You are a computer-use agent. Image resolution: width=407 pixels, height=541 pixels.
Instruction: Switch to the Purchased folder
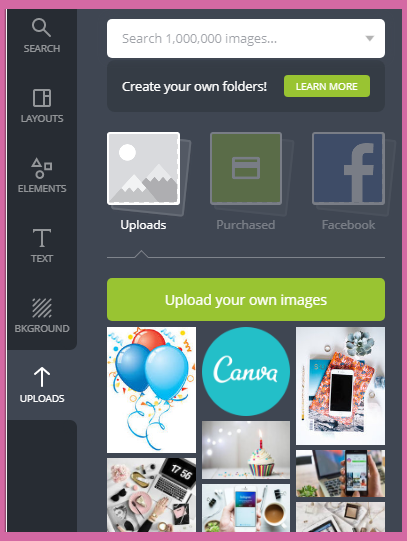pyautogui.click(x=246, y=169)
